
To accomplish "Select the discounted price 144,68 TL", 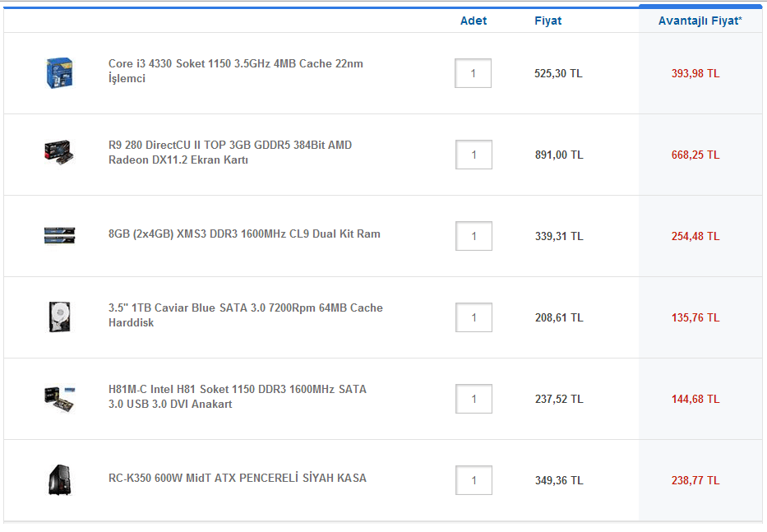I will point(695,399).
